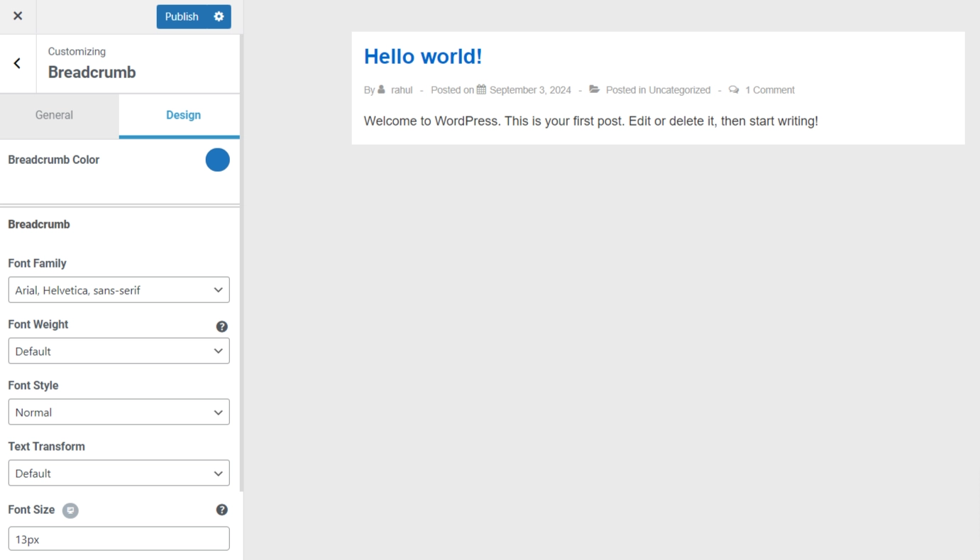Click the category folder icon before Uncategorized

(595, 89)
